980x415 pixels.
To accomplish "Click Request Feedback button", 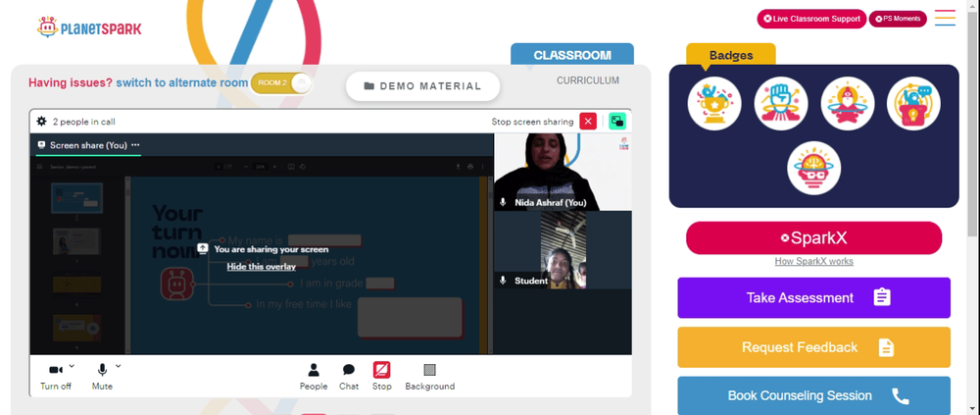I will coord(813,347).
